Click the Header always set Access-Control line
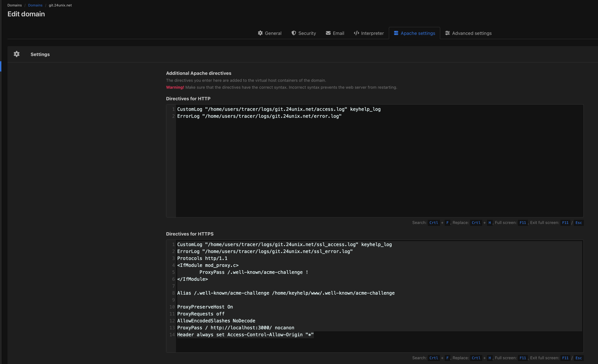Viewport: 598px width, 364px height. [x=245, y=335]
